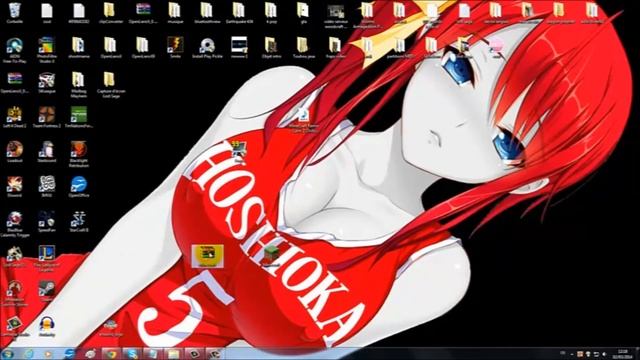Open Skype from the taskbar
The width and height of the screenshot is (640, 360).
click(x=131, y=353)
